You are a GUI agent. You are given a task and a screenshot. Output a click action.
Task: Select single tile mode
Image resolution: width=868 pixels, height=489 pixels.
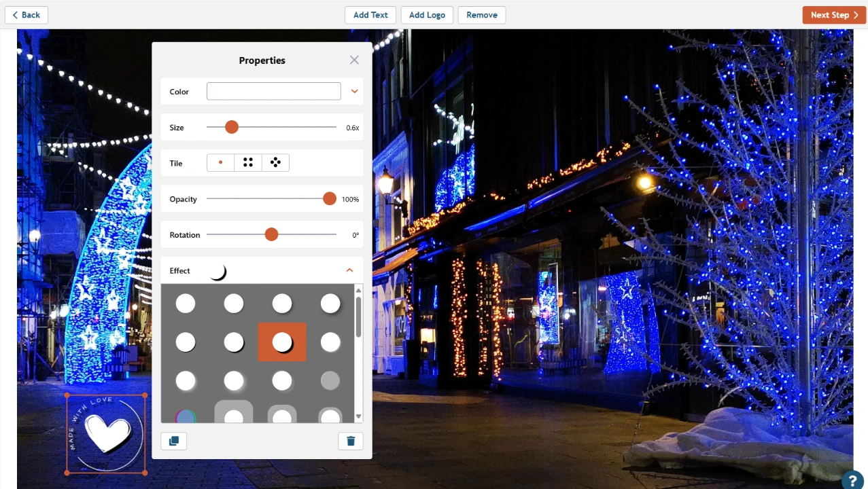pyautogui.click(x=220, y=163)
